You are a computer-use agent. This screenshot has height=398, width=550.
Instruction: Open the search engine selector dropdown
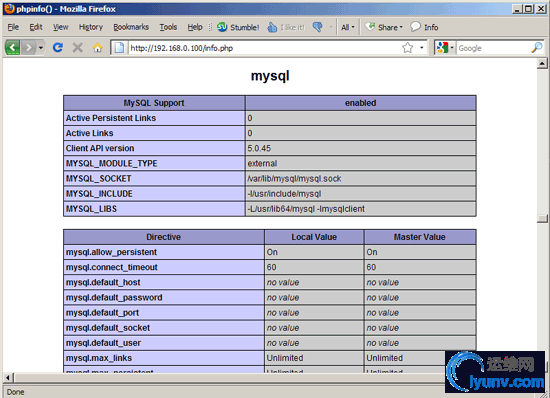pyautogui.click(x=445, y=47)
